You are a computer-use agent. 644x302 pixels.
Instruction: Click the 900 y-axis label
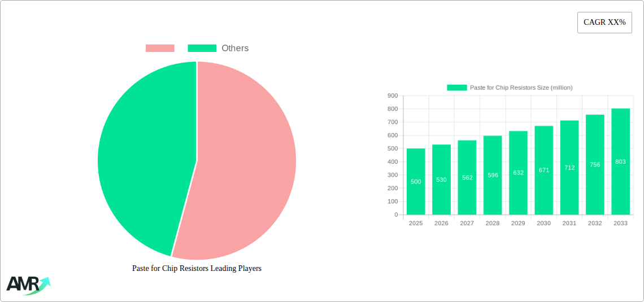point(392,96)
